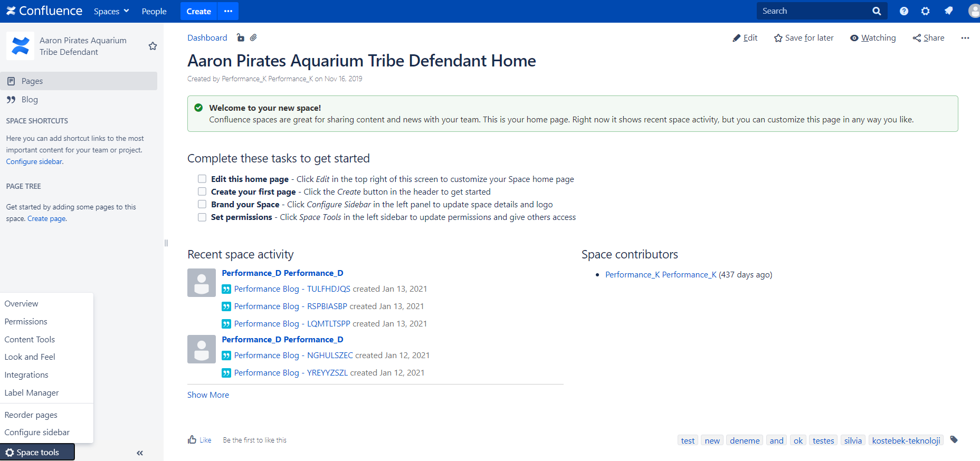
Task: Open Performance Blog - NGHULSZEC link
Action: pyautogui.click(x=293, y=356)
